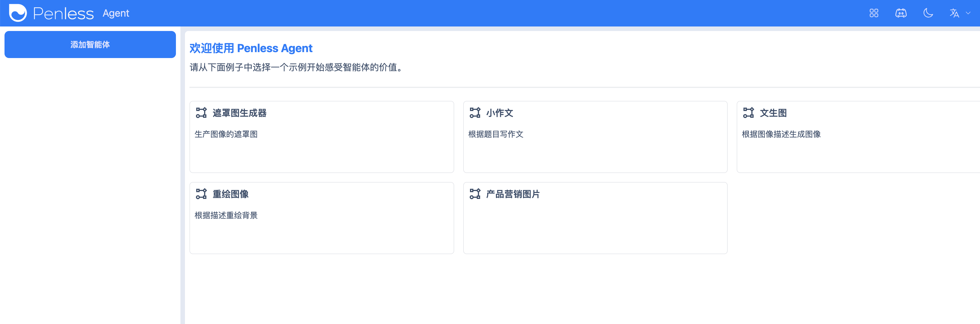Open the Discord community icon
This screenshot has height=324, width=980.
coord(901,13)
